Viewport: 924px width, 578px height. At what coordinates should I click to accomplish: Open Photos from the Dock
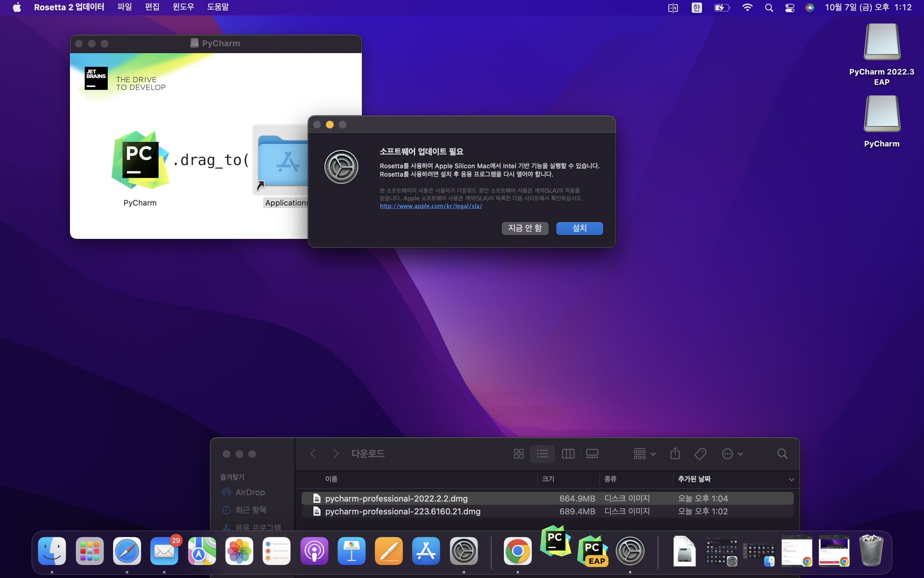pyautogui.click(x=239, y=551)
